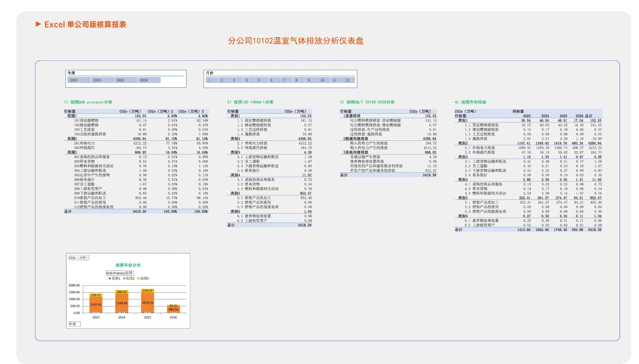Select month 7 in 月份 slicer
Viewport: 639px width, 364px height.
[x=286, y=80]
